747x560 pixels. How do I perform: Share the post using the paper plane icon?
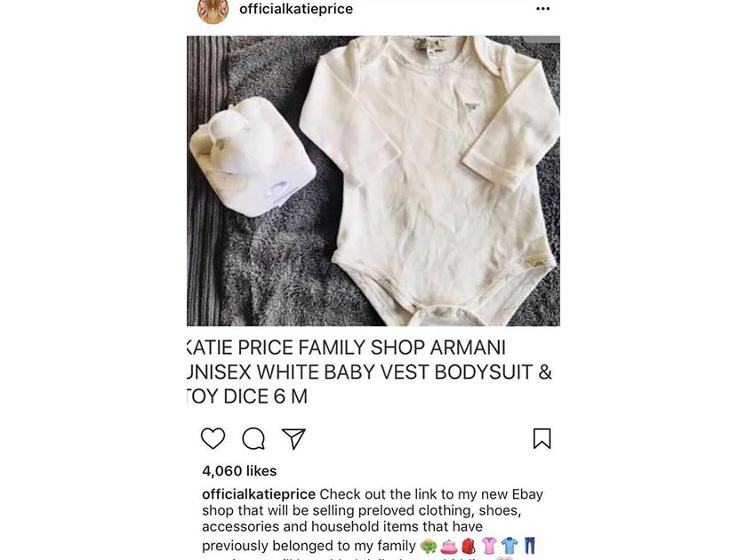293,438
